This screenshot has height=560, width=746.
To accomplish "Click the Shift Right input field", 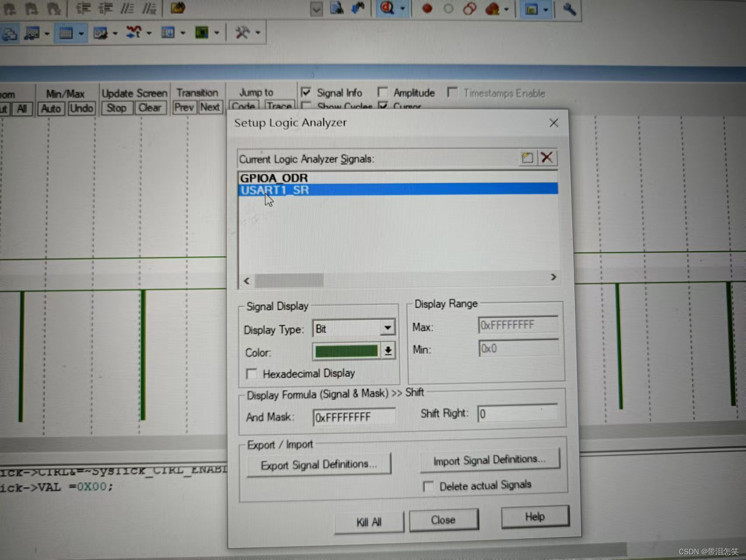I will click(517, 413).
